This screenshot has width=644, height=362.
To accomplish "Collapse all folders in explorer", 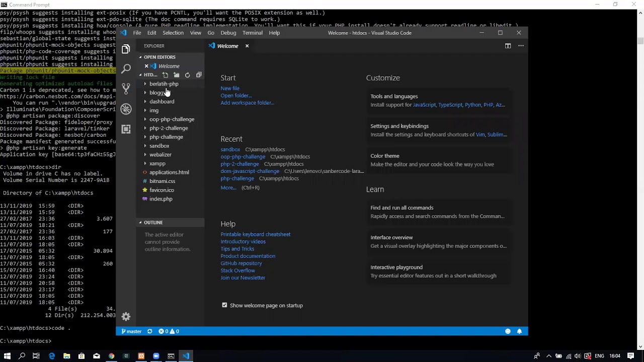I will [x=199, y=75].
